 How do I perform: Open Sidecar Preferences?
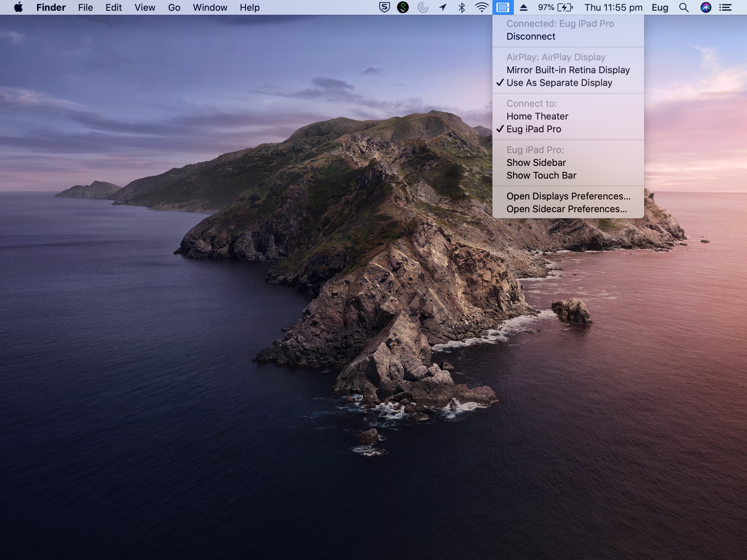[x=568, y=209]
